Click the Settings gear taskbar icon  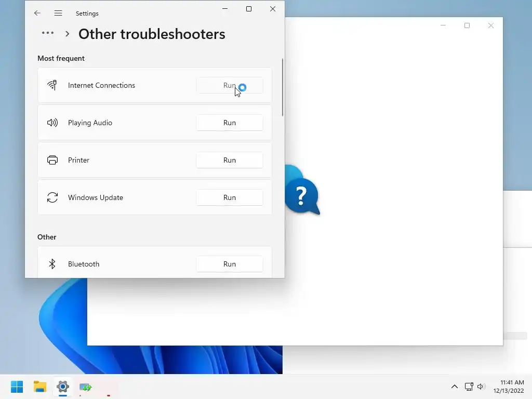coord(63,387)
